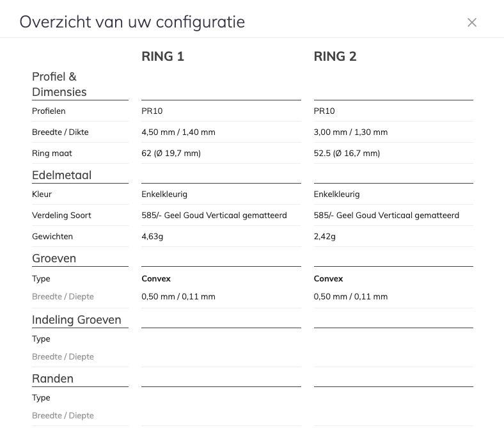This screenshot has height=428, width=504.
Task: Click the Overzicht van uw configuratie title
Action: pos(132,22)
